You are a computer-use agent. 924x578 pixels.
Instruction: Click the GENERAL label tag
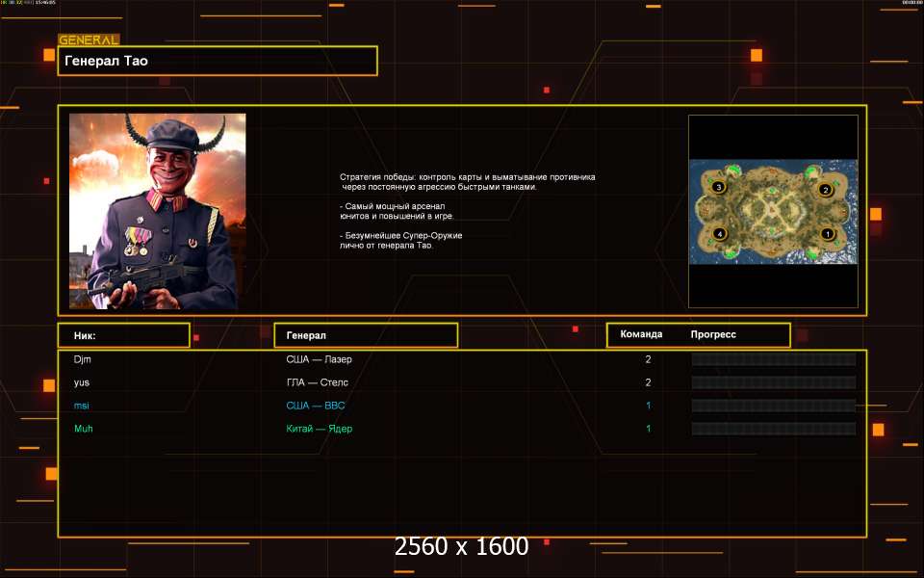tap(89, 39)
